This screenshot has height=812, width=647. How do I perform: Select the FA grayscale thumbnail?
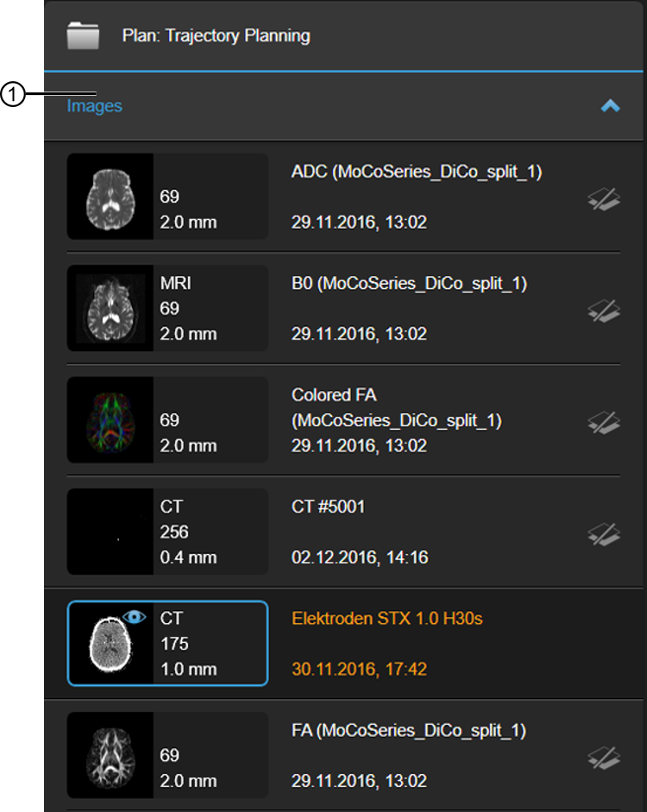(110, 755)
